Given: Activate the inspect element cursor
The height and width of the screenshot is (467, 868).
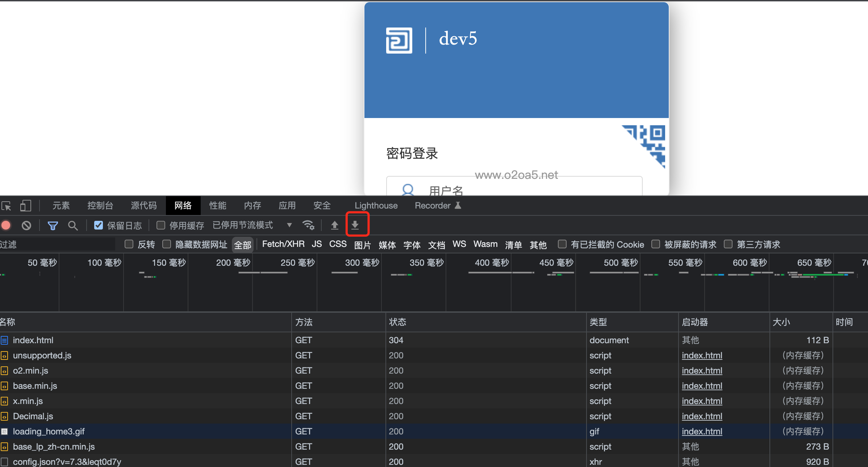Looking at the screenshot, I should (6, 205).
